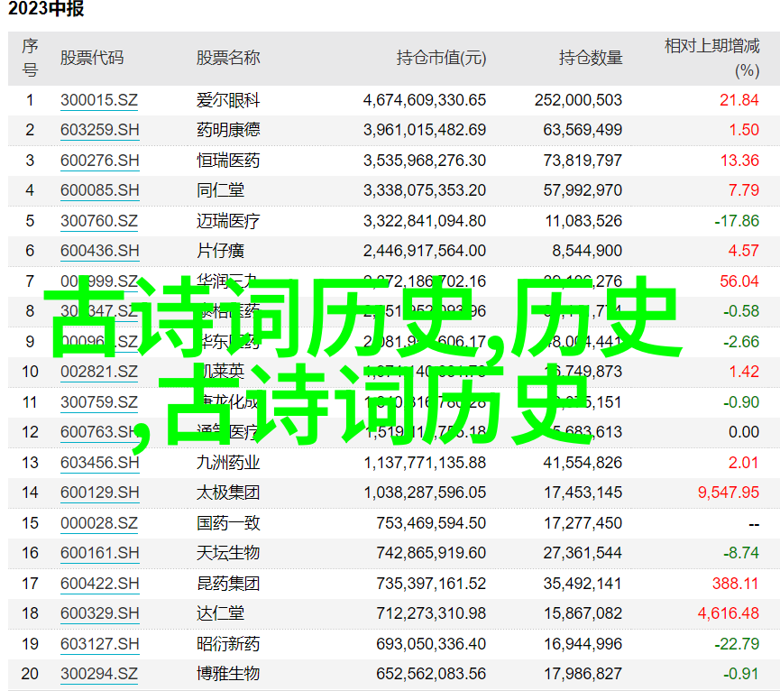Select the 600329.SH stock code link

[x=99, y=613]
